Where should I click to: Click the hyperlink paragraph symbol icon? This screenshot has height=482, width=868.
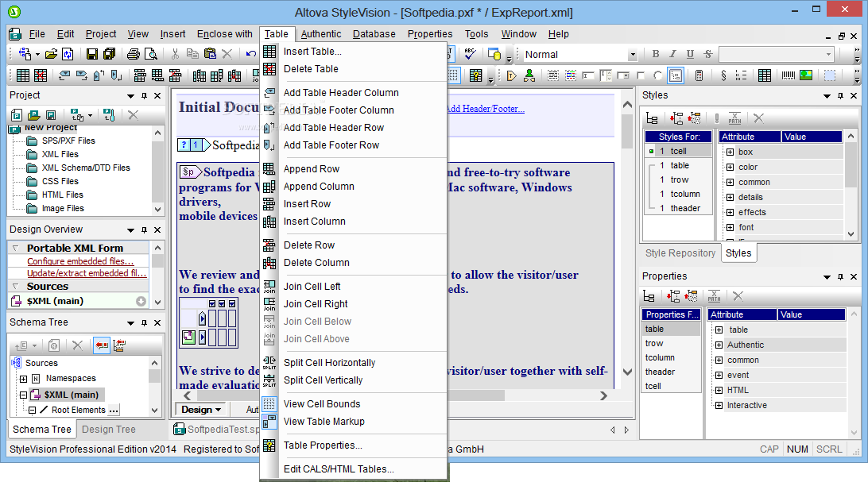click(x=723, y=75)
